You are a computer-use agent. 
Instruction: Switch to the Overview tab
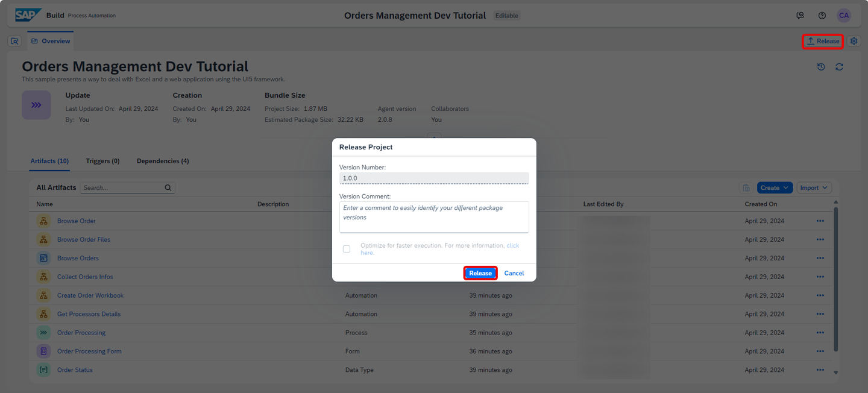coord(51,41)
